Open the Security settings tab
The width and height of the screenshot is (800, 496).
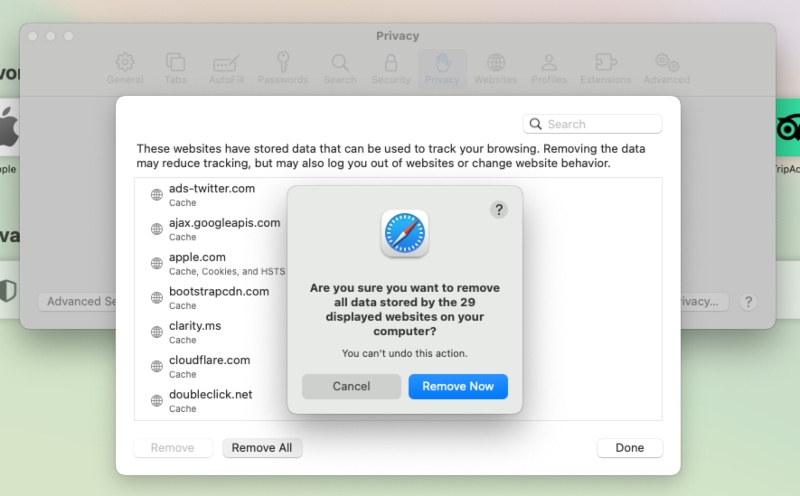391,69
